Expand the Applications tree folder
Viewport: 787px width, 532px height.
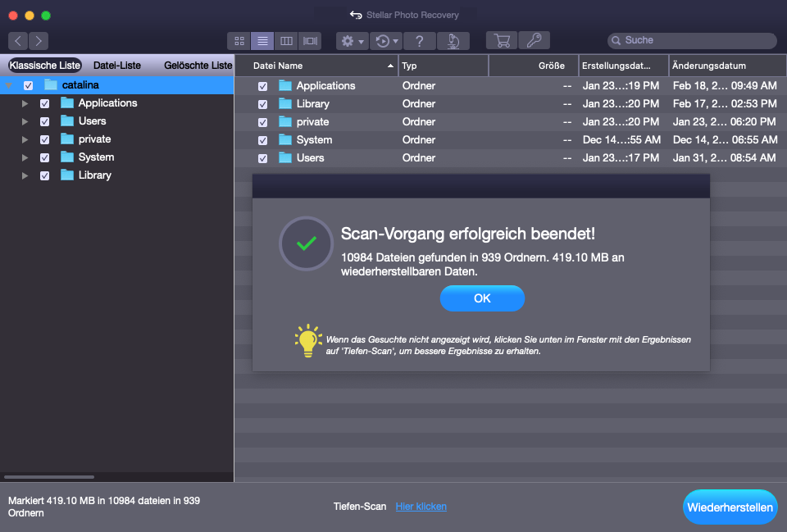pos(25,103)
